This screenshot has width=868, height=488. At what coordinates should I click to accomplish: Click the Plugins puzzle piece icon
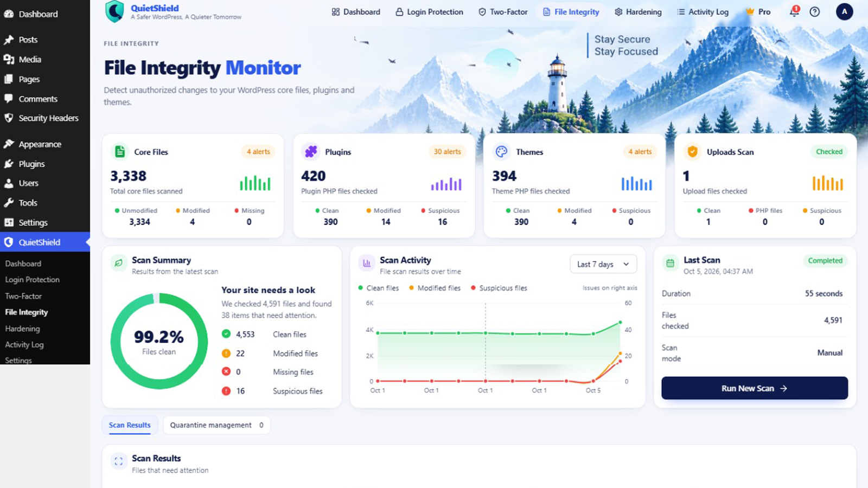click(311, 152)
